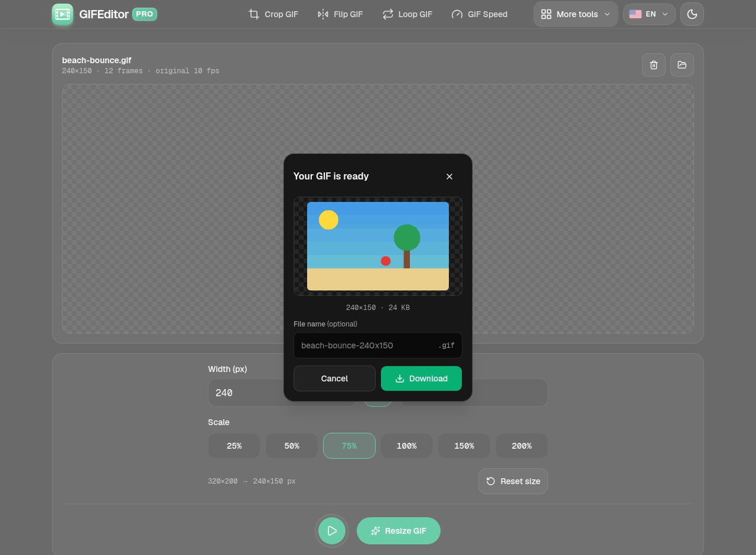
Task: Click the GIFEditor film logo icon
Action: click(x=63, y=14)
